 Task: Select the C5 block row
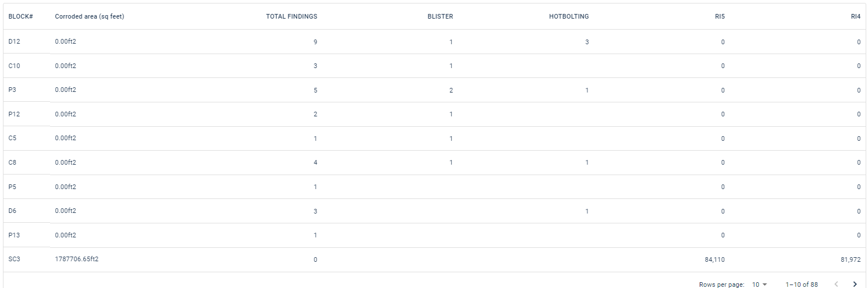coord(12,138)
